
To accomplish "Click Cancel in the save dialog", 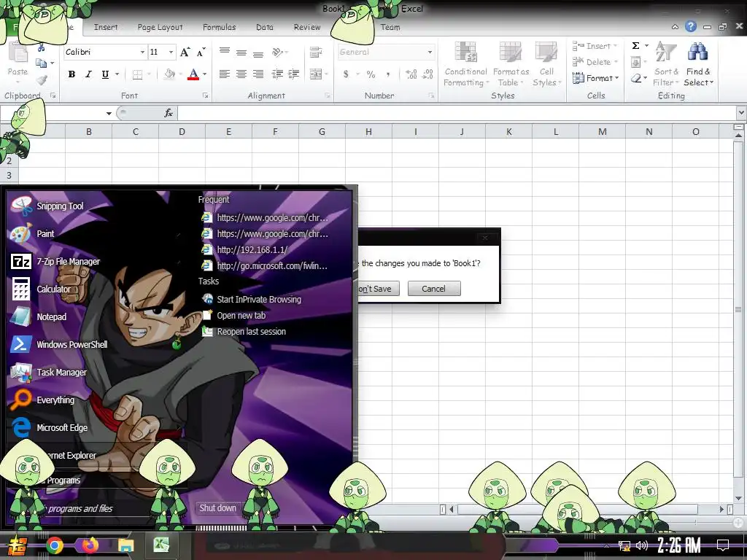I will 433,289.
